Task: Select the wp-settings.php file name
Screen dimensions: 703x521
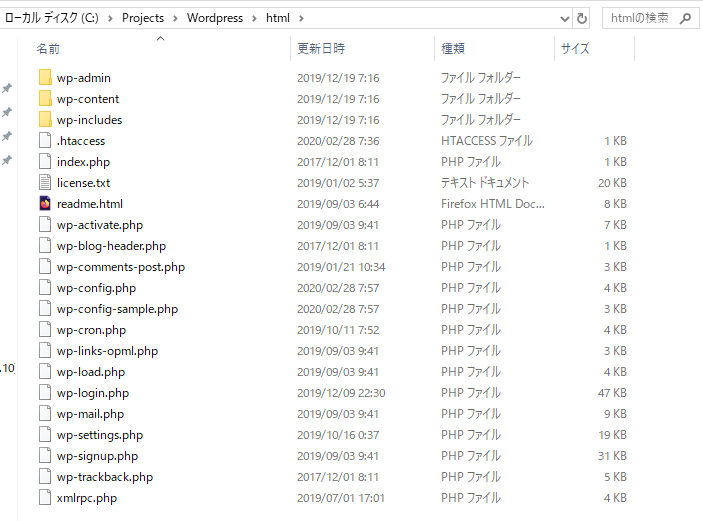Action: click(100, 435)
